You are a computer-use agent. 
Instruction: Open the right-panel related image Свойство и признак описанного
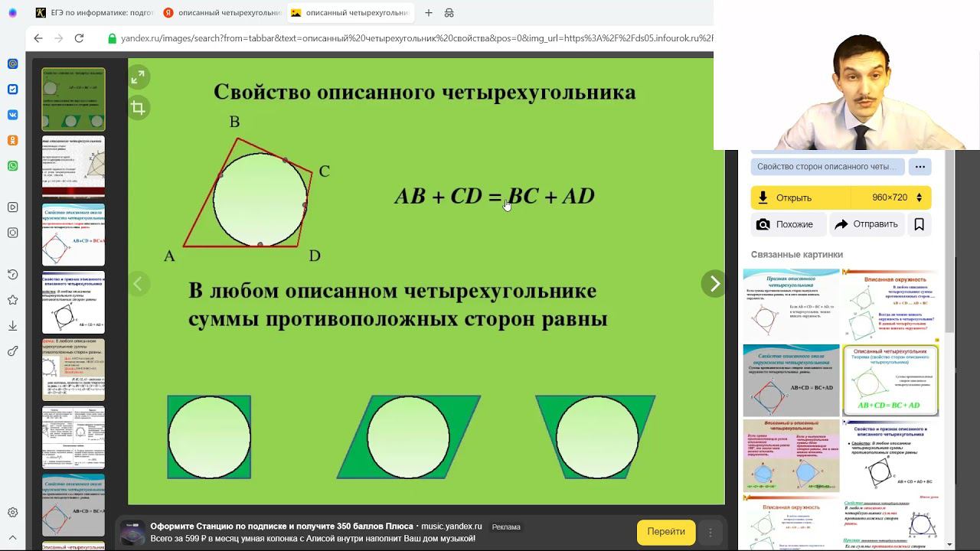(x=891, y=455)
